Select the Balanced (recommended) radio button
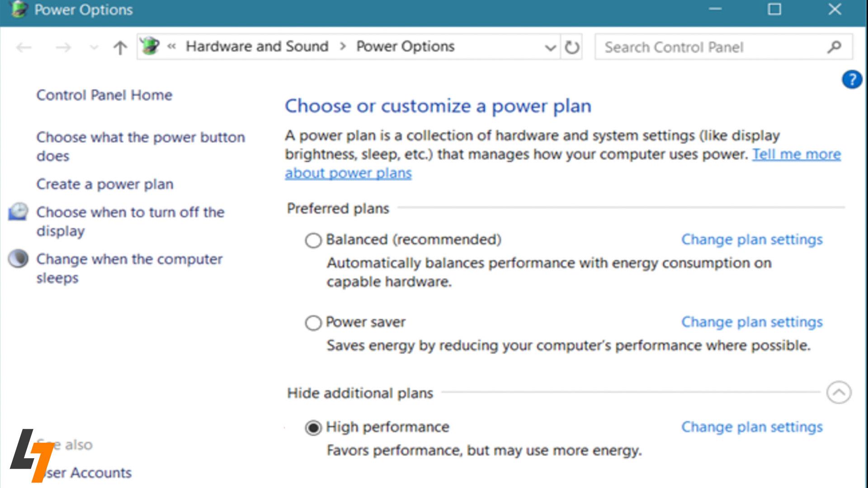This screenshot has width=868, height=488. point(313,240)
